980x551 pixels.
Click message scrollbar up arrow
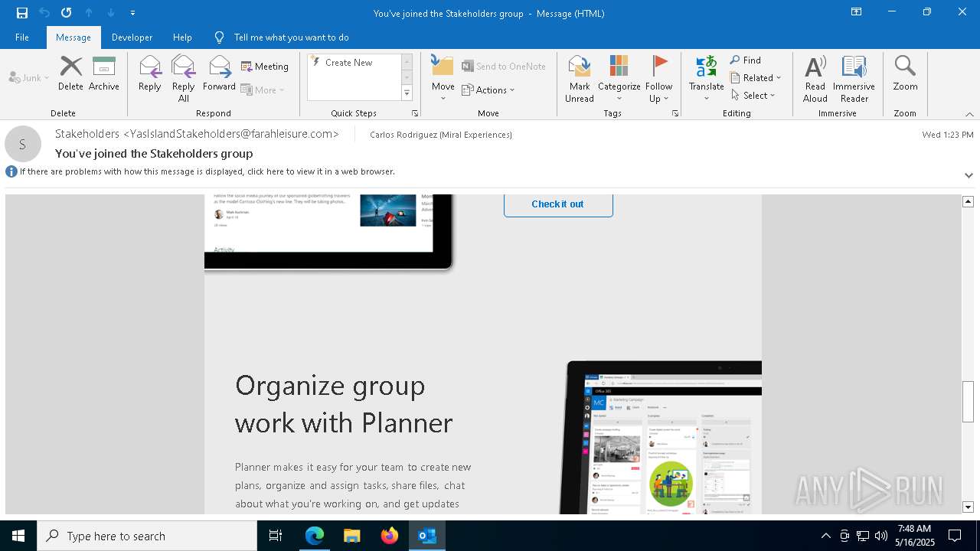pyautogui.click(x=968, y=201)
